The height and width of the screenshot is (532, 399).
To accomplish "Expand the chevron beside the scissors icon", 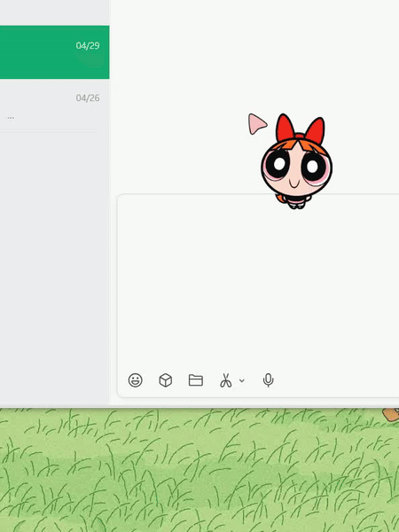I will (x=242, y=380).
